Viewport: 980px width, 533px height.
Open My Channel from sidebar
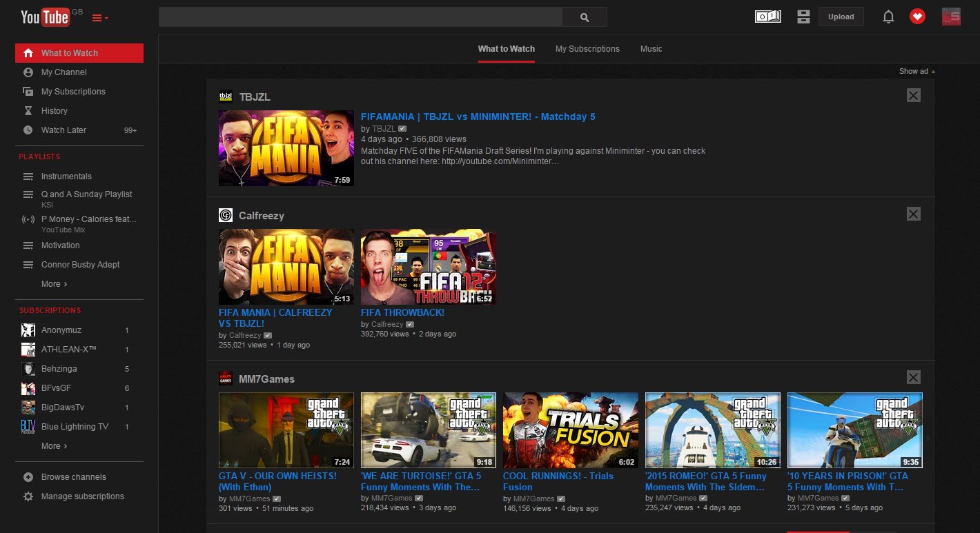point(63,72)
